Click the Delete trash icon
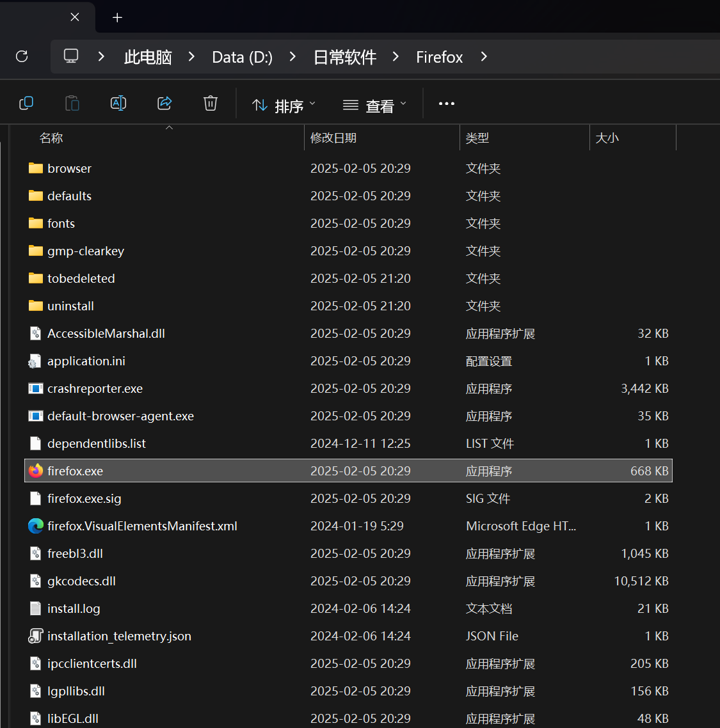The image size is (720, 728). tap(211, 103)
